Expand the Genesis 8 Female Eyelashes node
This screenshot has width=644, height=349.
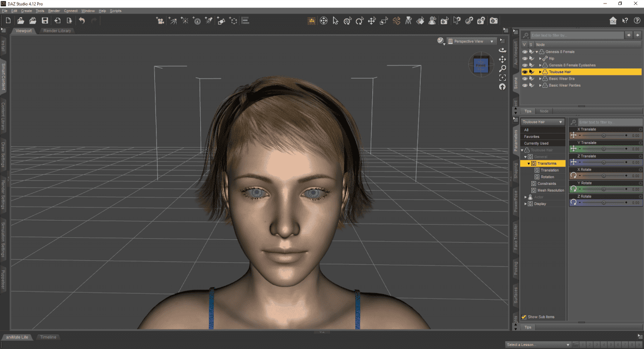click(539, 65)
